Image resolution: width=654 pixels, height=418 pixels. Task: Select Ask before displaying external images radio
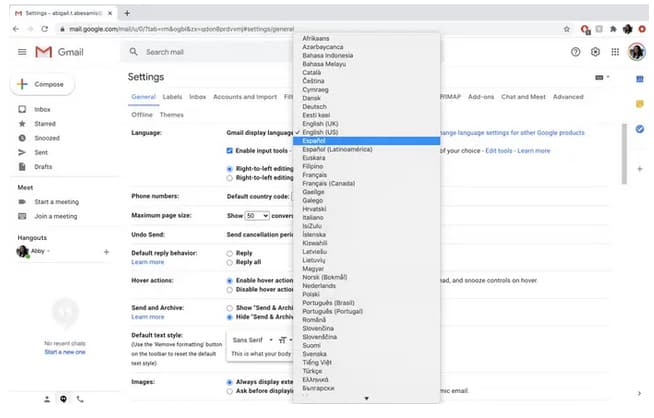tap(229, 391)
